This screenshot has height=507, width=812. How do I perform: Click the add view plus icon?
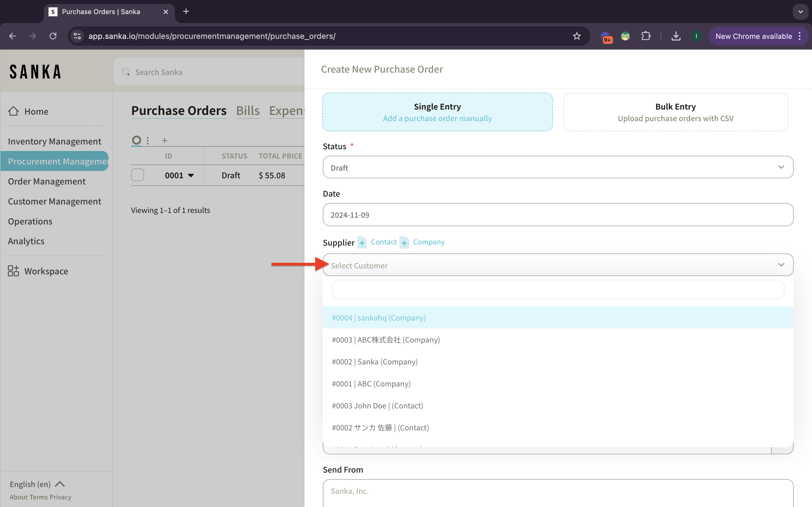tap(164, 141)
